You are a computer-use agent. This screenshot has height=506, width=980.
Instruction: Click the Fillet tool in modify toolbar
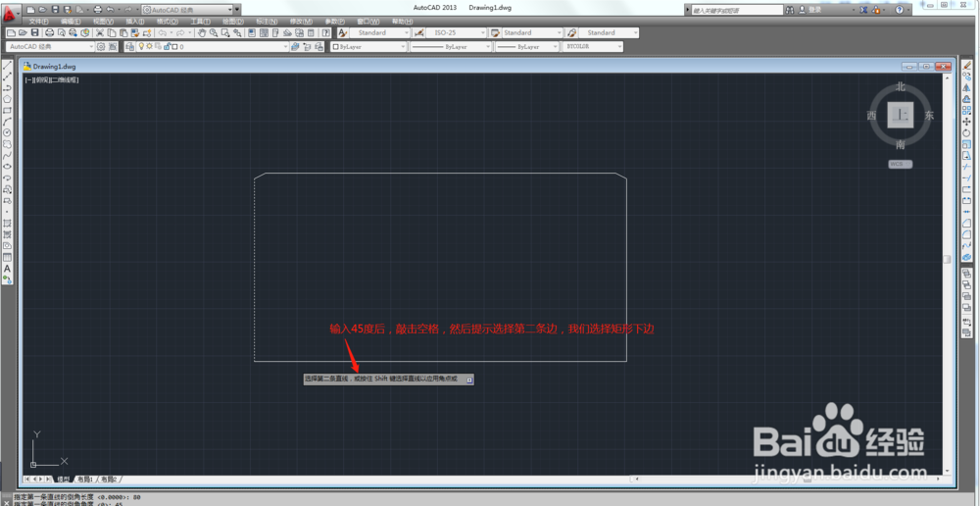coord(967,234)
